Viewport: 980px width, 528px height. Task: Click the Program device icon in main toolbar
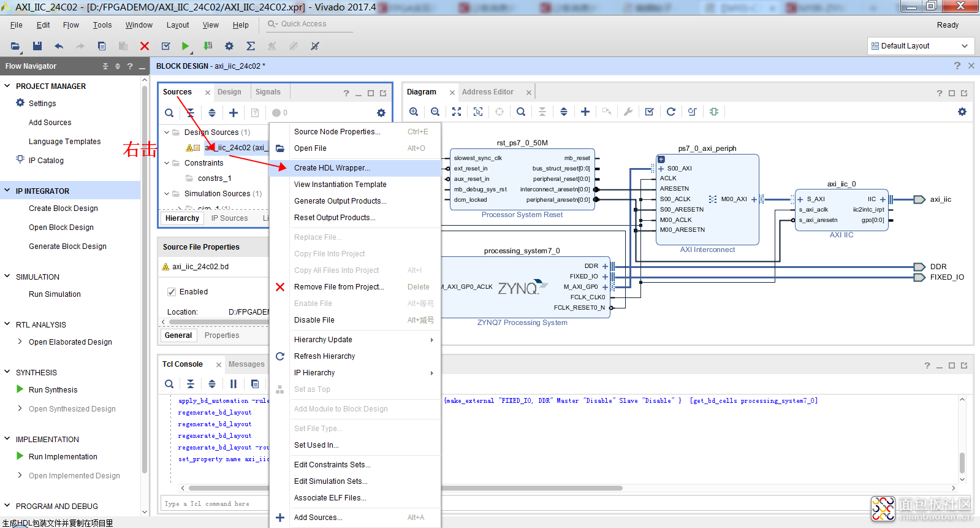208,46
